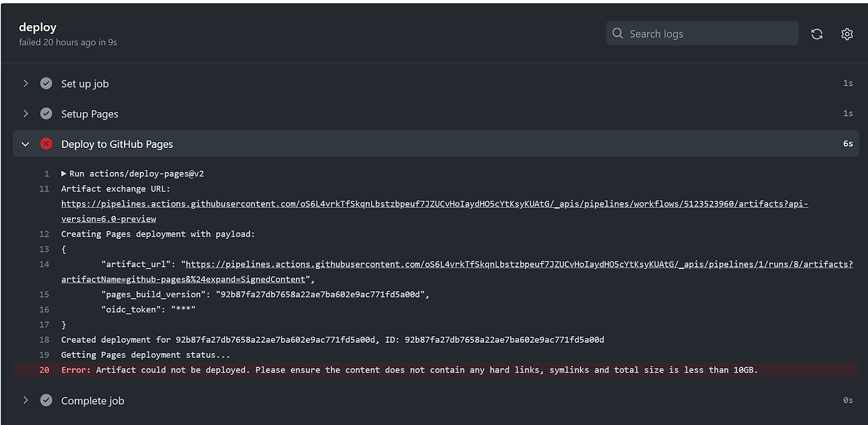Click the red failure icon on Deploy step
Image resolution: width=868 pixels, height=425 pixels.
(46, 143)
